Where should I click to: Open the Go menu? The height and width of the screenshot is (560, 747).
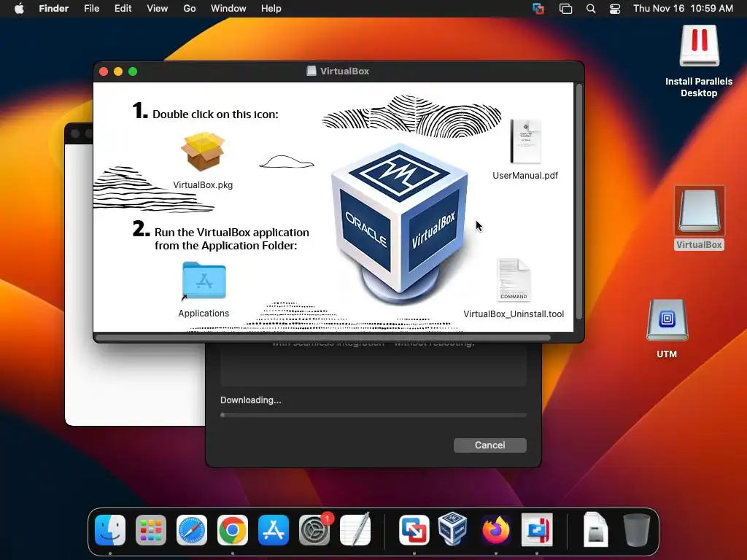(190, 9)
